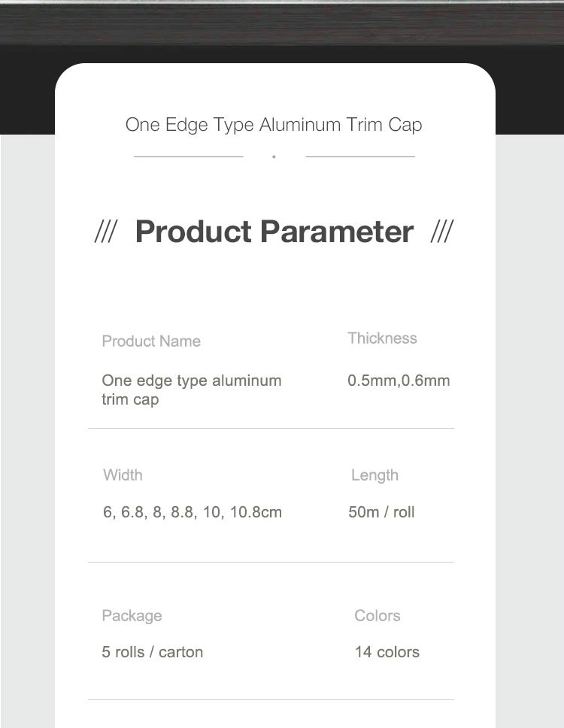Select the "One edge type aluminum trim cap" value
Screen dimensions: 564x728
(191, 390)
